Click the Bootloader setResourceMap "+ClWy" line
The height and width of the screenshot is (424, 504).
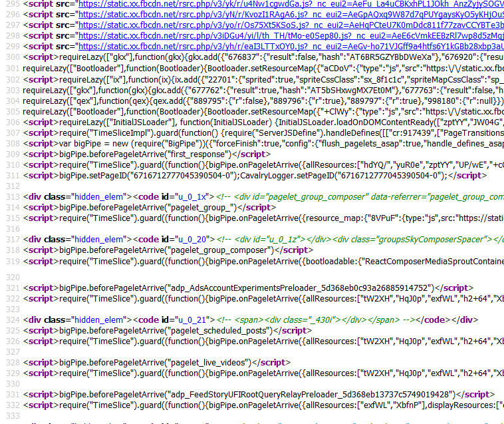coord(263,112)
